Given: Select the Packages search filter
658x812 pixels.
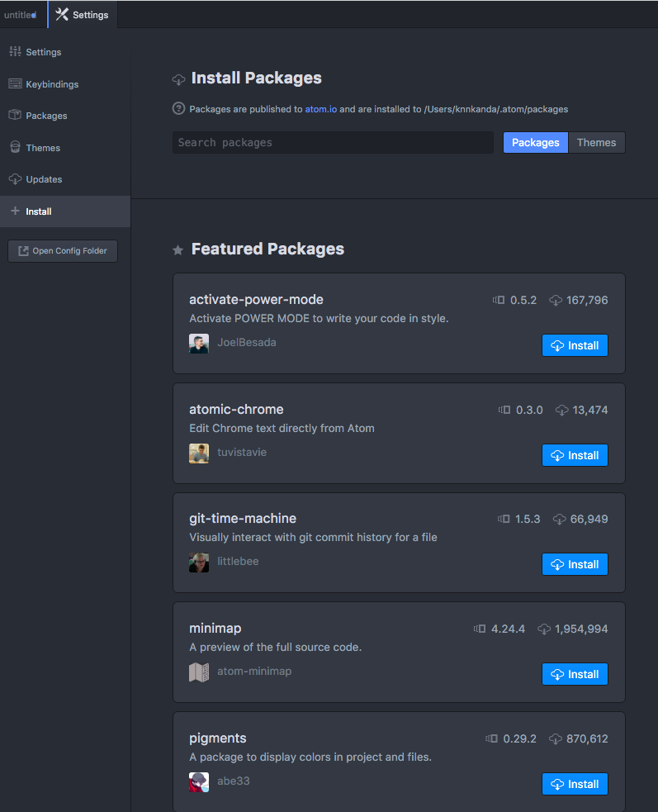Looking at the screenshot, I should point(535,142).
